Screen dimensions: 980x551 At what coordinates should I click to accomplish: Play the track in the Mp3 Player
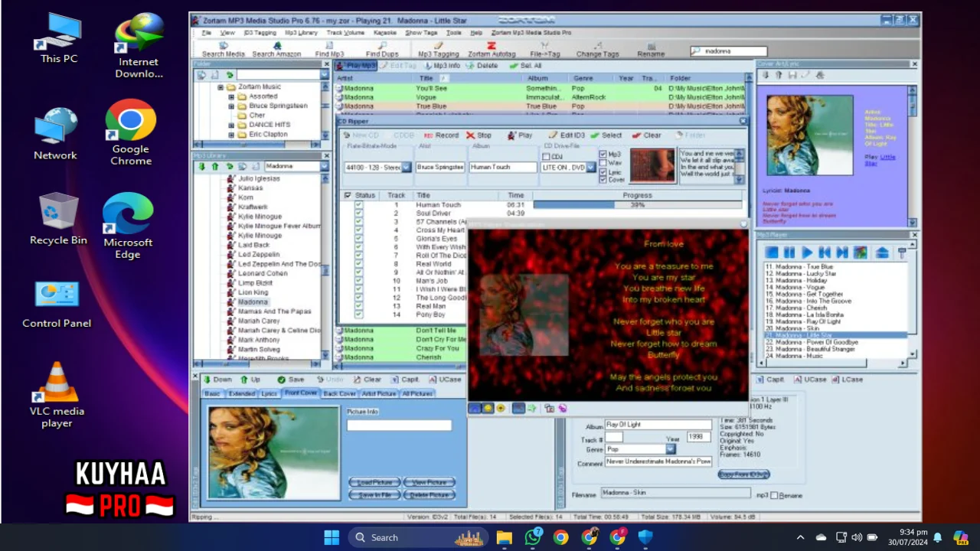coord(807,252)
